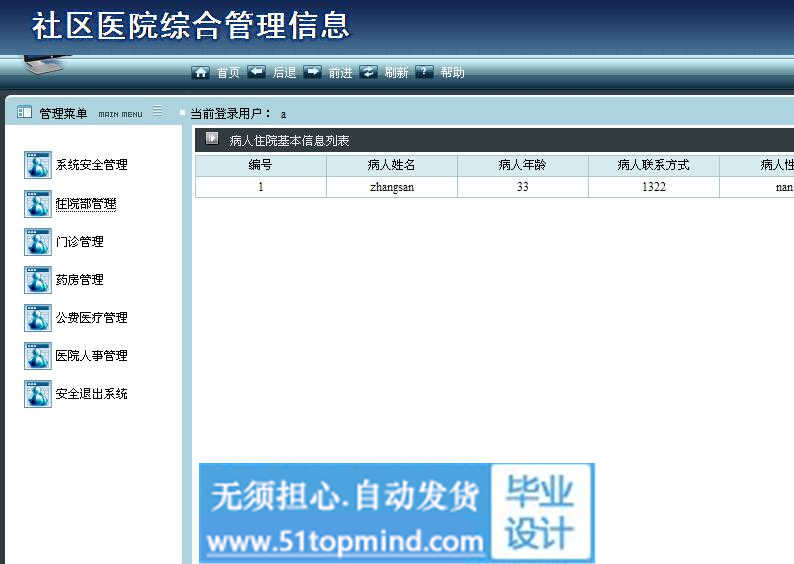Open 门诊管理 menu

(80, 242)
